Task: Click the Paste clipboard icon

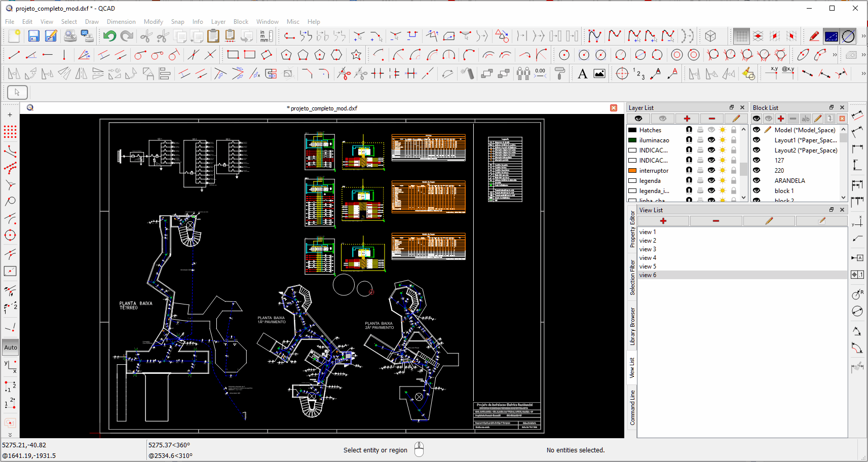Action: click(x=213, y=36)
